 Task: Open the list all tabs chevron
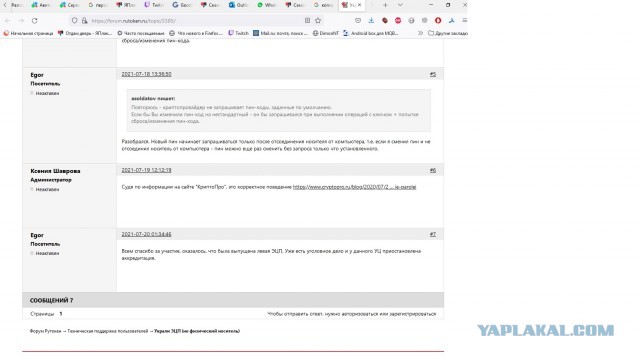[x=400, y=5]
